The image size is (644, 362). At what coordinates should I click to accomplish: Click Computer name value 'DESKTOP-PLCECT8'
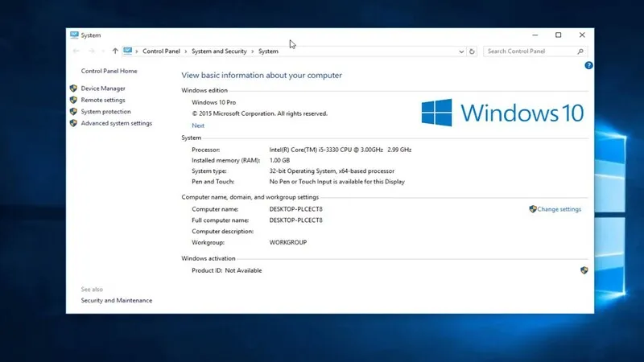coord(295,209)
